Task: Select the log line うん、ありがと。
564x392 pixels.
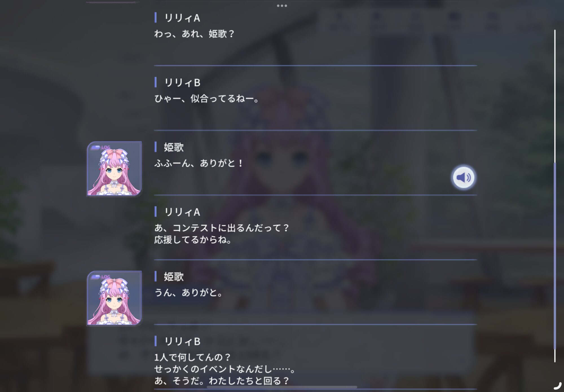Action: pos(189,292)
